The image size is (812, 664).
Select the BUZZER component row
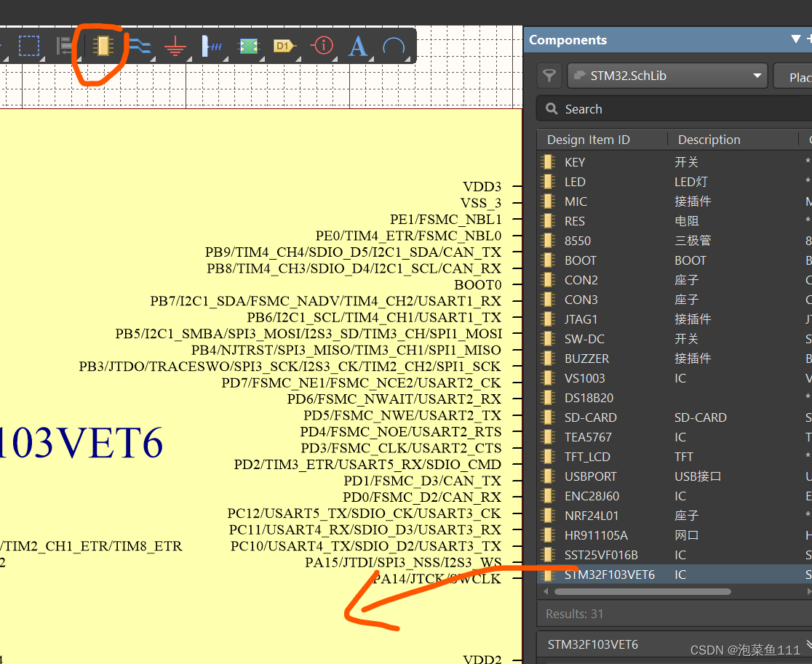tap(674, 359)
